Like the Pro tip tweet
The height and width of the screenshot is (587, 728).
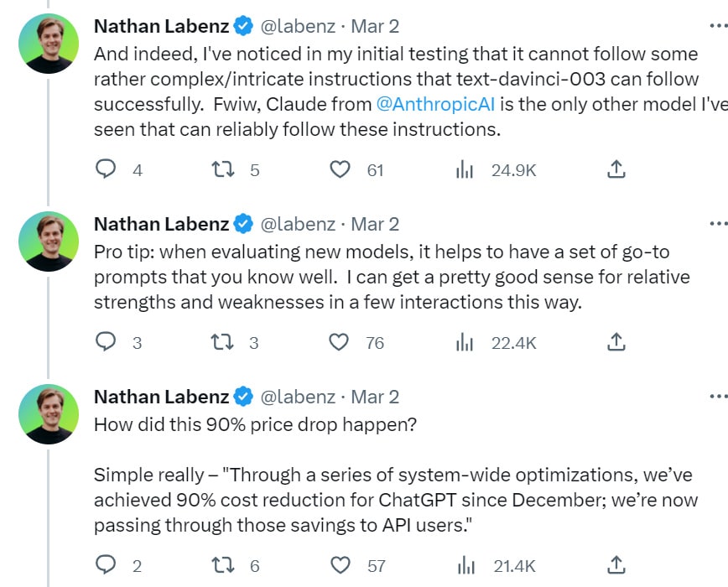[x=340, y=342]
